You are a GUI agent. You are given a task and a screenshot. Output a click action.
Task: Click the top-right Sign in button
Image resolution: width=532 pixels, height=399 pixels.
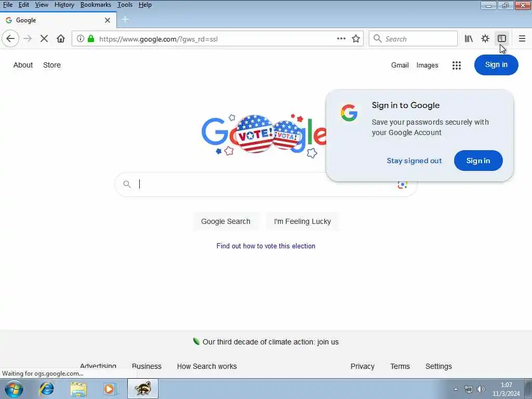tap(496, 65)
